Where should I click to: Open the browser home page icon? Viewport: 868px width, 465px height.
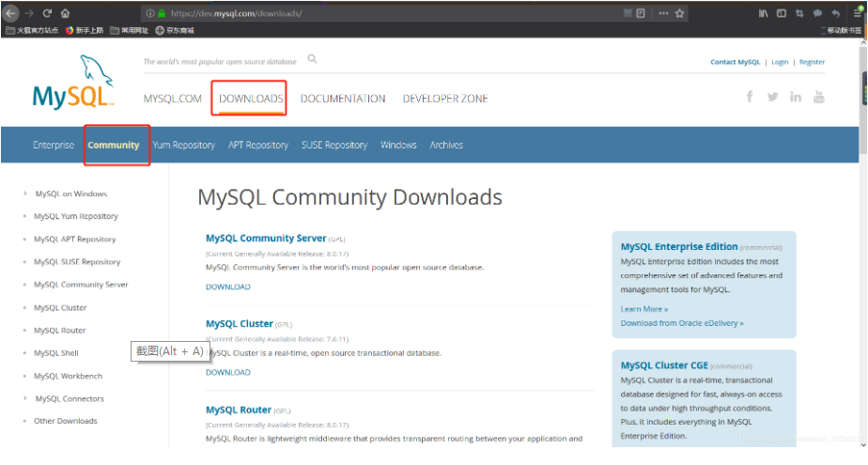[66, 13]
